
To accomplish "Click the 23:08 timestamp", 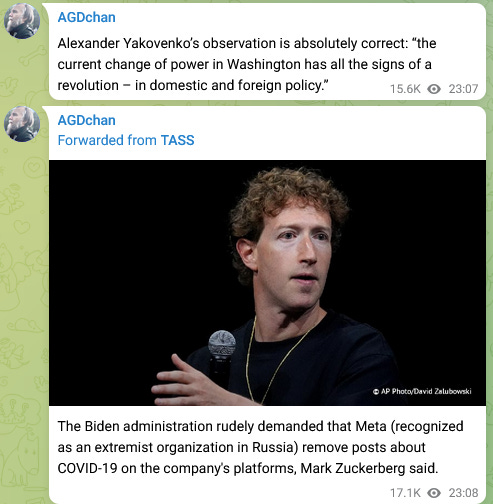I will click(x=463, y=493).
